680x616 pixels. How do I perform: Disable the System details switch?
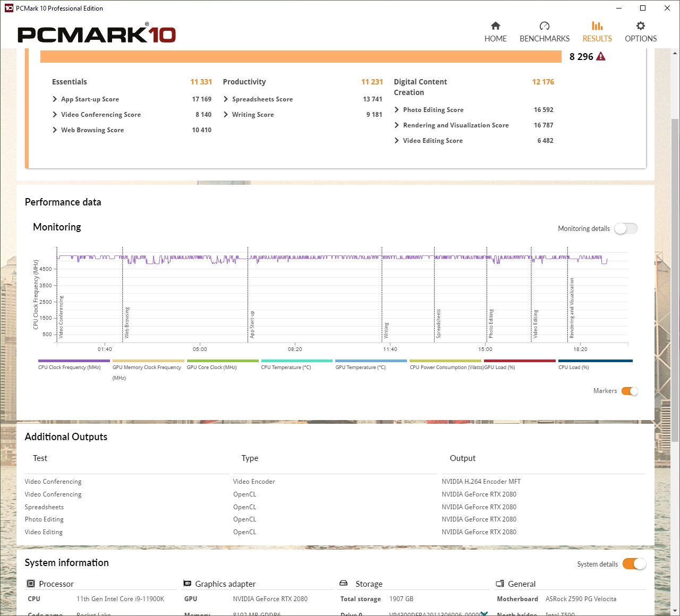(634, 564)
